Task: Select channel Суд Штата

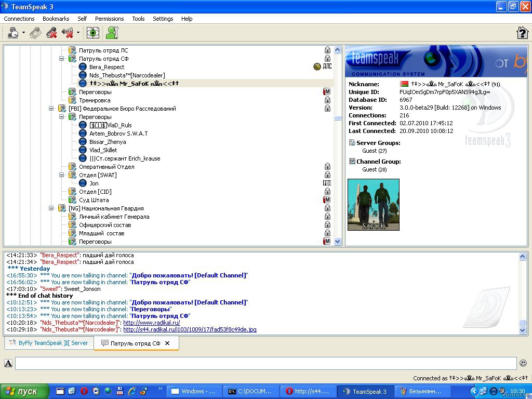Action: pos(94,200)
